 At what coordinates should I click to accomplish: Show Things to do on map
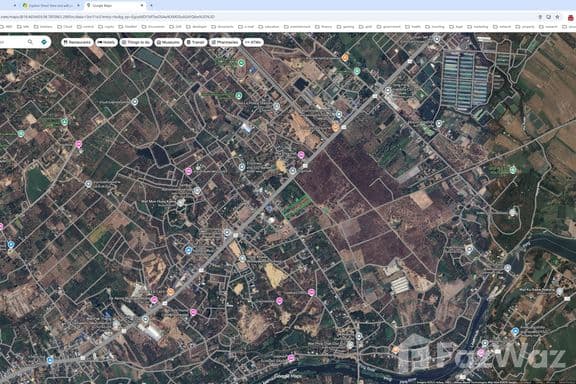click(x=136, y=42)
